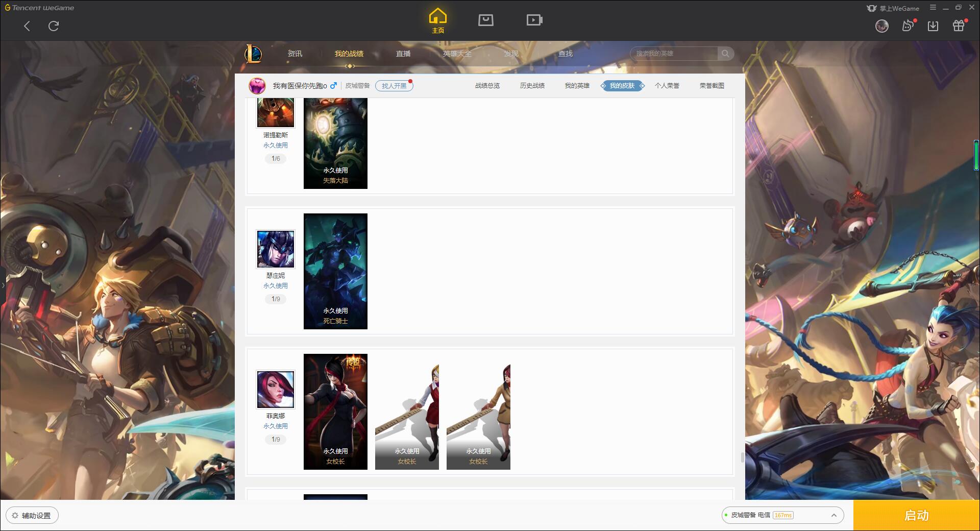The height and width of the screenshot is (531, 980).
Task: Click the search magnifier icon
Action: [x=725, y=53]
